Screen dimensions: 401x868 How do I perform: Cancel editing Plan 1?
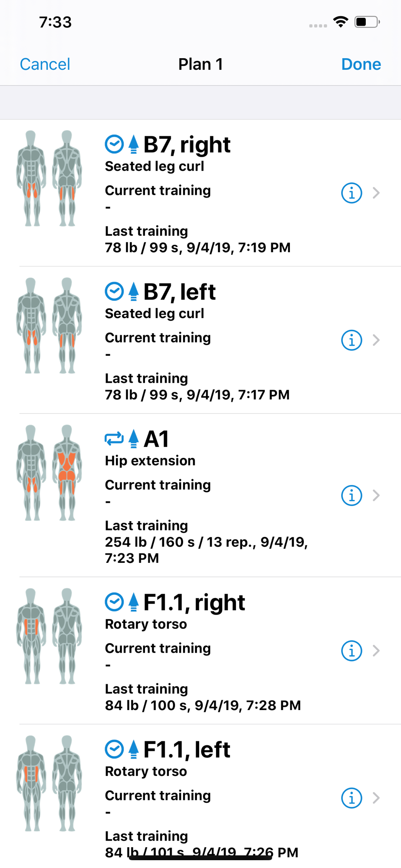point(45,64)
